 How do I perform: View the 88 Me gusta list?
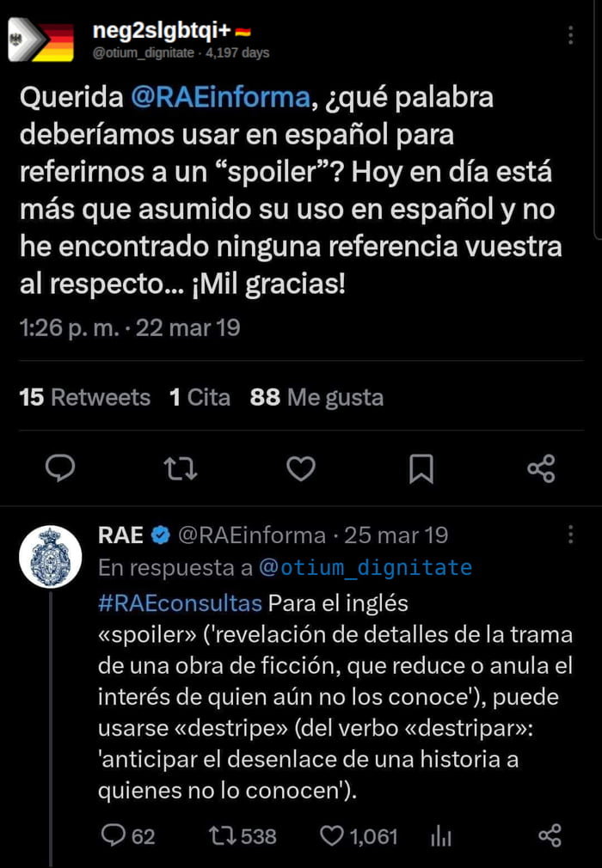click(x=316, y=397)
